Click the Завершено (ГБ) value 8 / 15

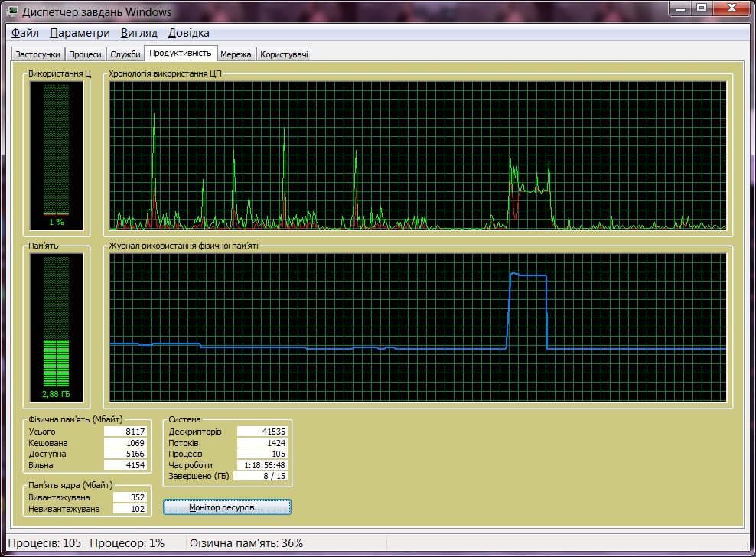coord(260,476)
